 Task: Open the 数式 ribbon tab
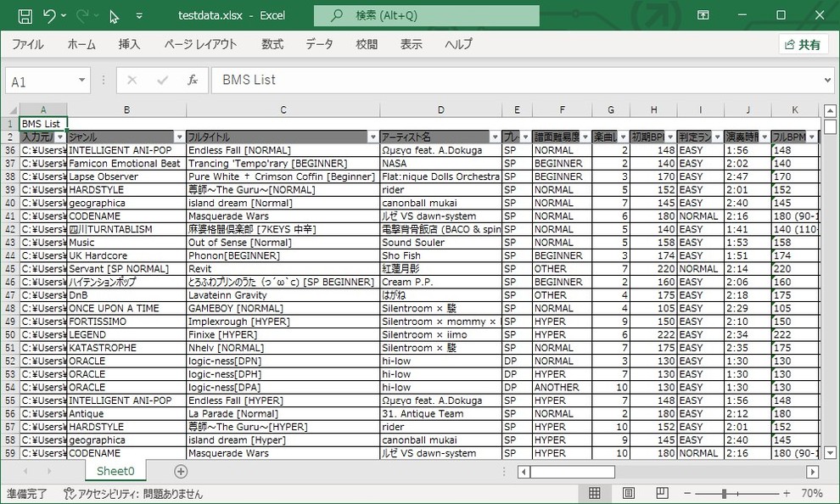[x=272, y=44]
